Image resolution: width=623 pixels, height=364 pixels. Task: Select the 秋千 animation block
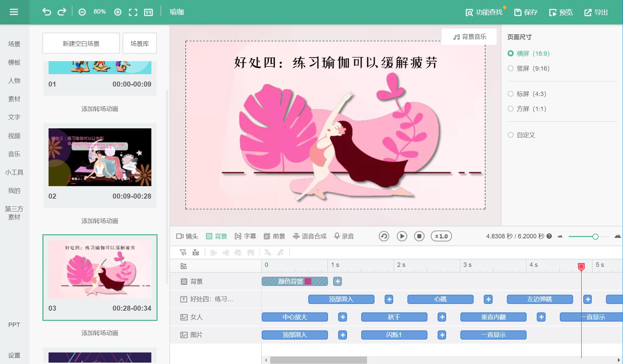pyautogui.click(x=394, y=317)
